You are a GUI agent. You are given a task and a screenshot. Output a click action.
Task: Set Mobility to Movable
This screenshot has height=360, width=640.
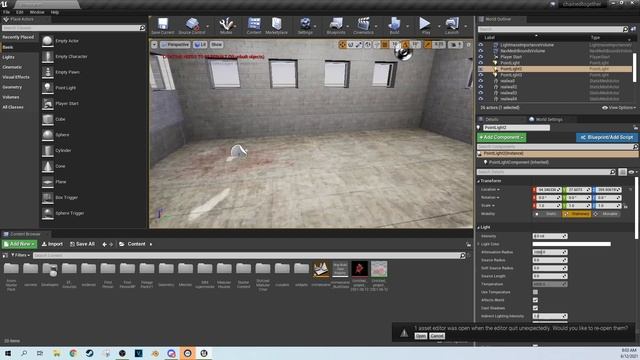(607, 214)
